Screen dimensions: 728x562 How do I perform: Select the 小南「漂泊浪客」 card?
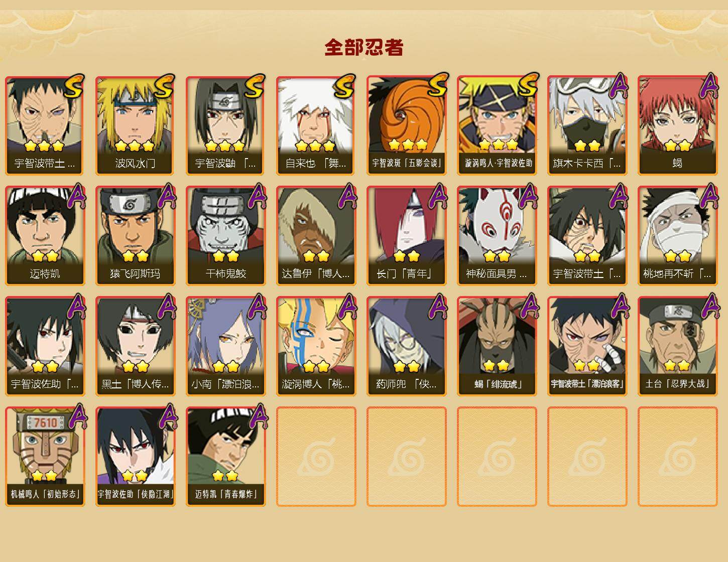pyautogui.click(x=225, y=346)
